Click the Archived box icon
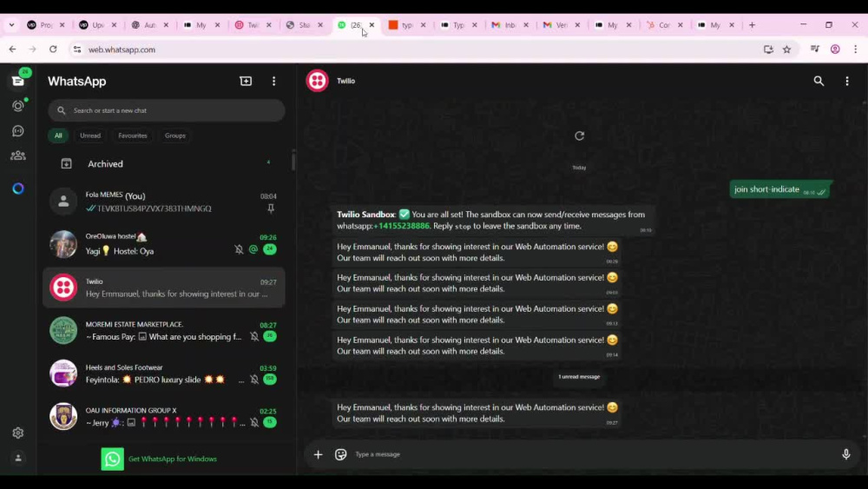 tap(66, 164)
